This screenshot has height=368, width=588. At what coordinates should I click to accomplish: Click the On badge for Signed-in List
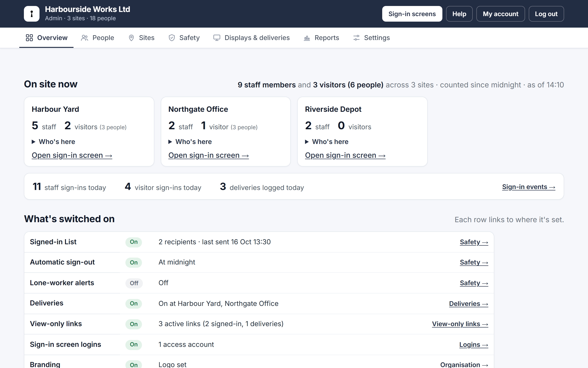[134, 242]
